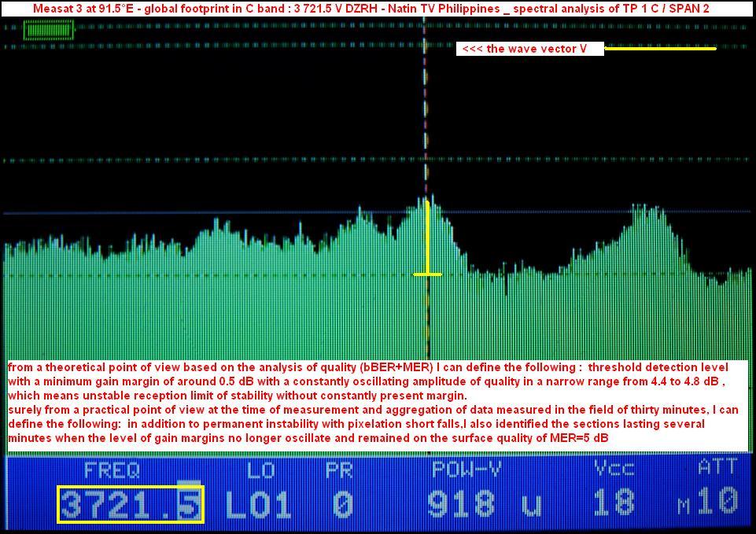Click the ATT label
The height and width of the screenshot is (534, 756).
click(x=717, y=469)
